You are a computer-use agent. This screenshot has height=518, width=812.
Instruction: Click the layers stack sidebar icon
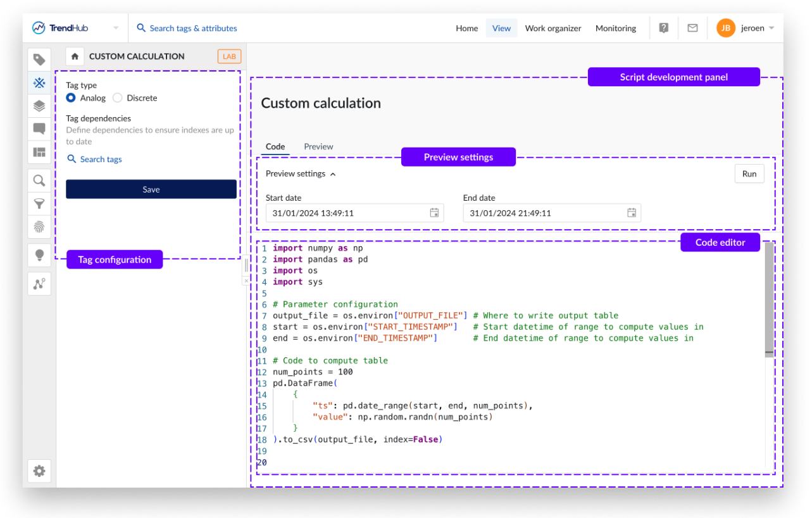click(39, 106)
